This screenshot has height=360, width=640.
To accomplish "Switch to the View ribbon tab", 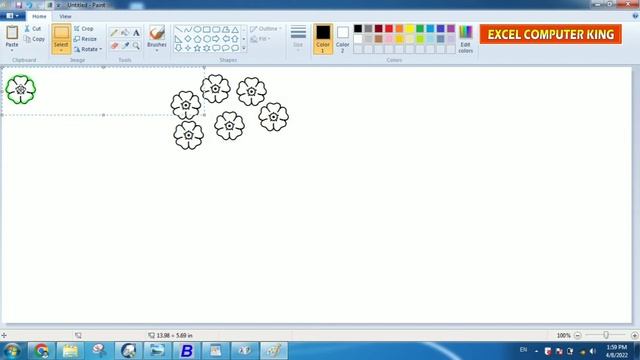I will coord(65,16).
